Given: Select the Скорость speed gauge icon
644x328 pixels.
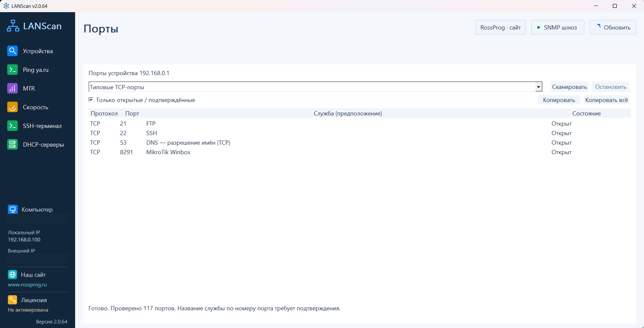Looking at the screenshot, I should point(12,107).
